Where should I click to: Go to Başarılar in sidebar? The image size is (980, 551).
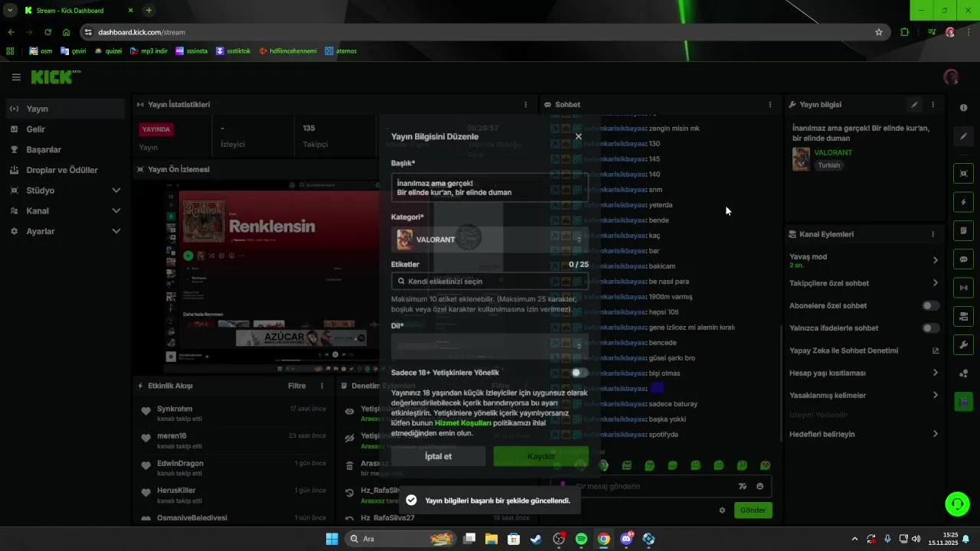(65, 150)
